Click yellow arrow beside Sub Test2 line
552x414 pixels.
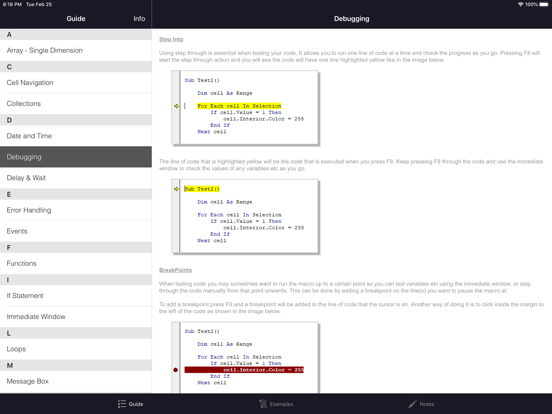point(176,189)
